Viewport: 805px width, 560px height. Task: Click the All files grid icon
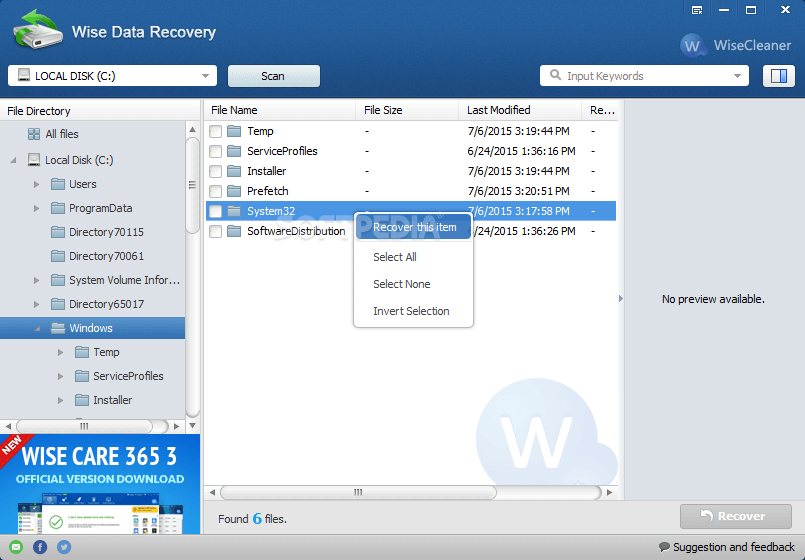(x=34, y=134)
